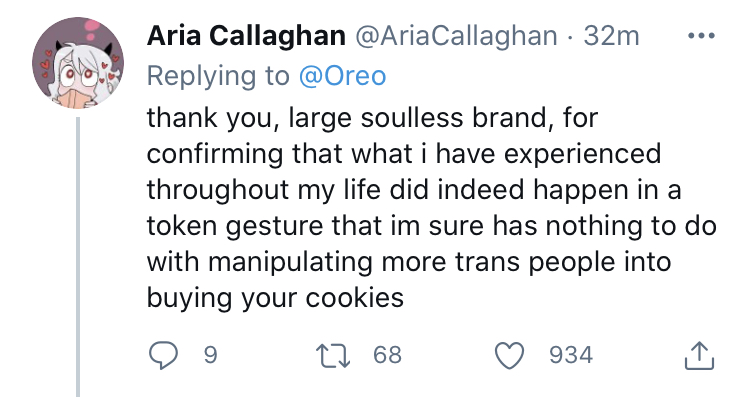Click the "token gesture" tweet line
The height and width of the screenshot is (397, 750).
click(x=431, y=226)
